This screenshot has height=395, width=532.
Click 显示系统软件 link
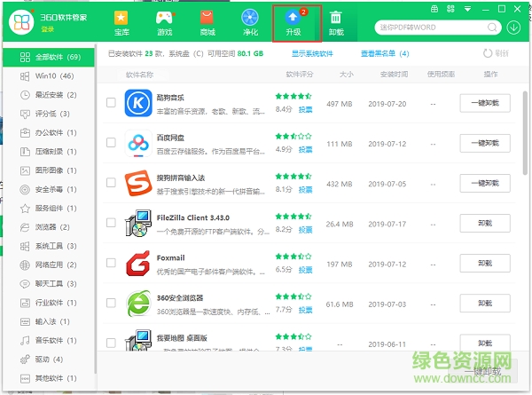(x=312, y=53)
